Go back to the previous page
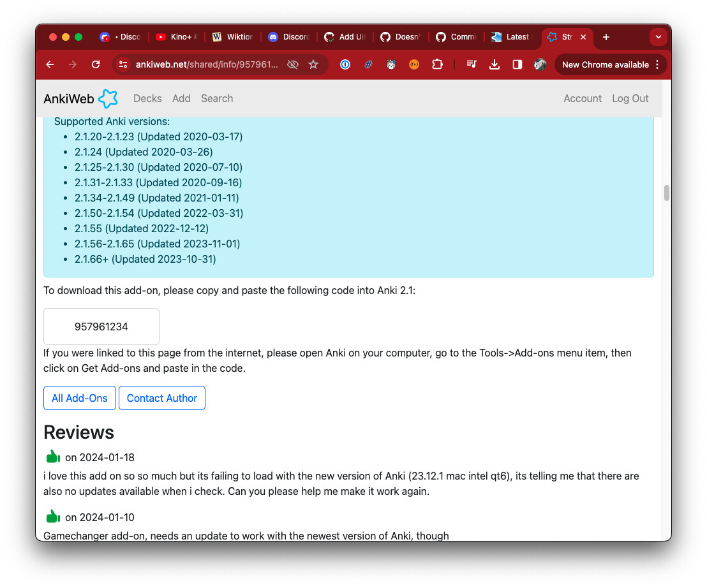This screenshot has height=588, width=707. tap(50, 65)
